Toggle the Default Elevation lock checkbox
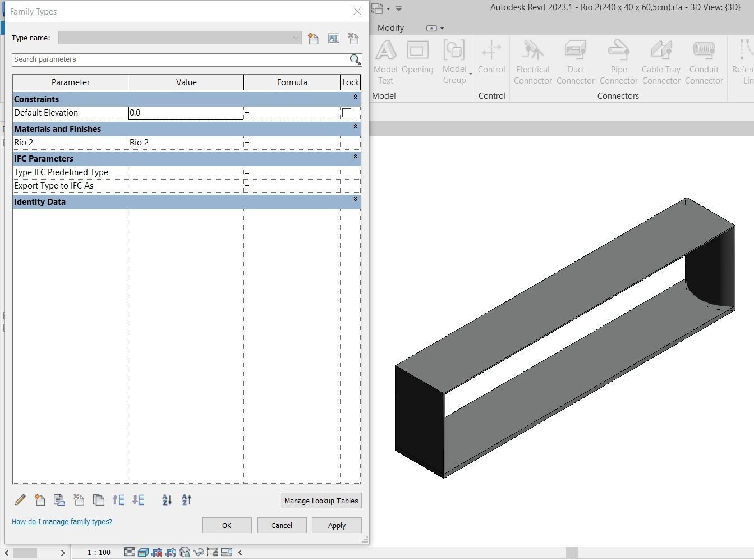754x560 pixels. (347, 113)
